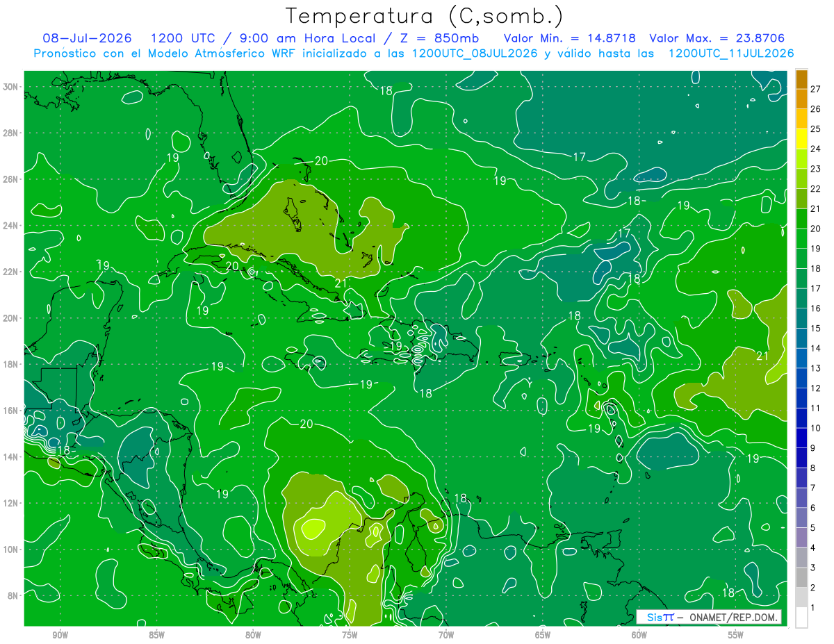Click the '28N' latitude axis label
834x644 pixels.
click(10, 133)
